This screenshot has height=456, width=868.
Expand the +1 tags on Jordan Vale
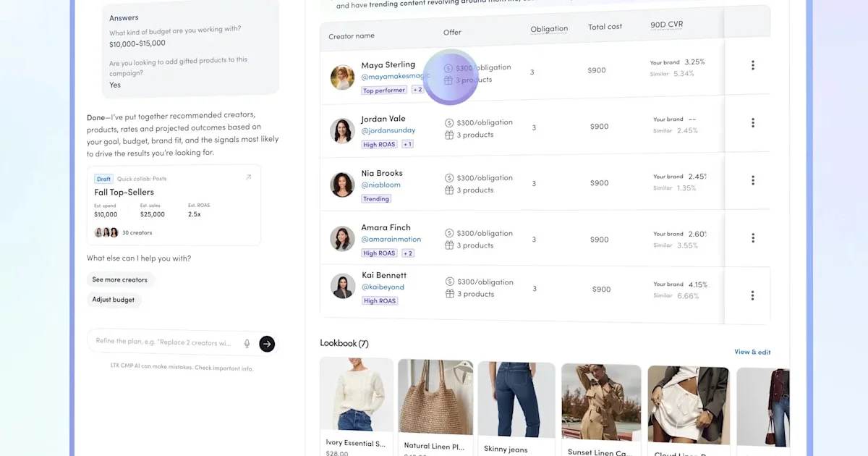tap(407, 145)
